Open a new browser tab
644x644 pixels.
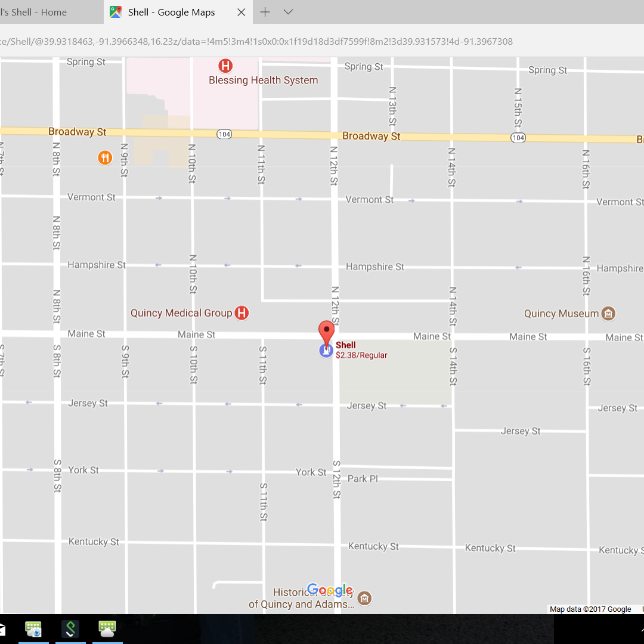(x=265, y=12)
